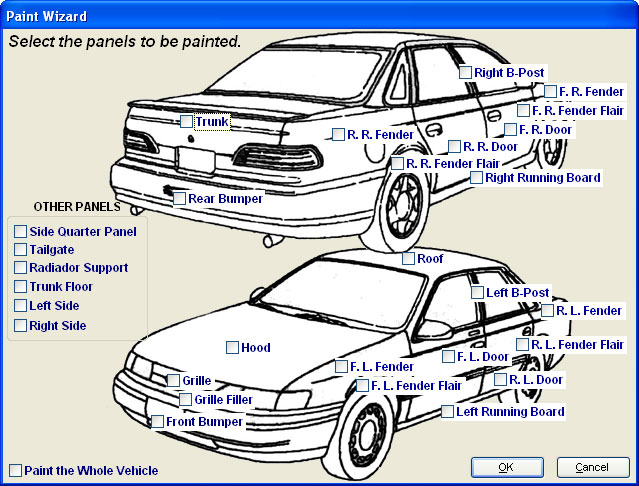Check the Trunk panel checkbox
The width and height of the screenshot is (639, 486).
tap(187, 121)
